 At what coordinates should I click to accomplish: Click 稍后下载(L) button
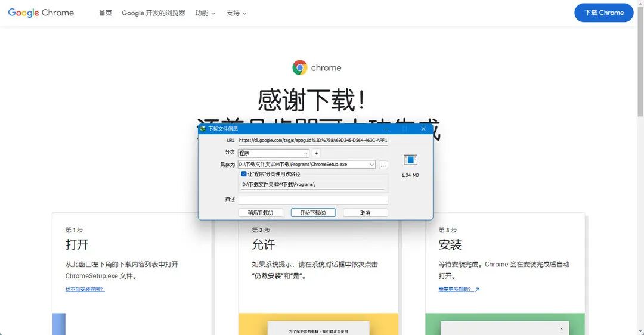tap(261, 213)
